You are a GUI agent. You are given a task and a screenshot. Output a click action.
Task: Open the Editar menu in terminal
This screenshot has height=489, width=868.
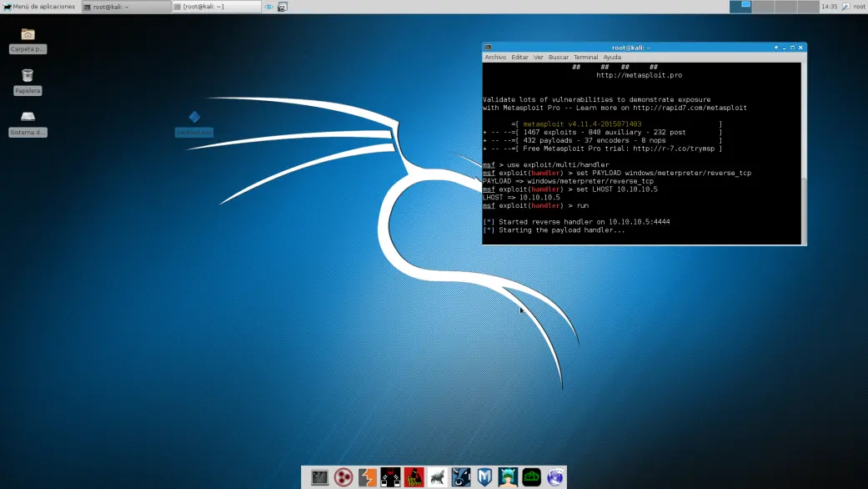point(519,57)
